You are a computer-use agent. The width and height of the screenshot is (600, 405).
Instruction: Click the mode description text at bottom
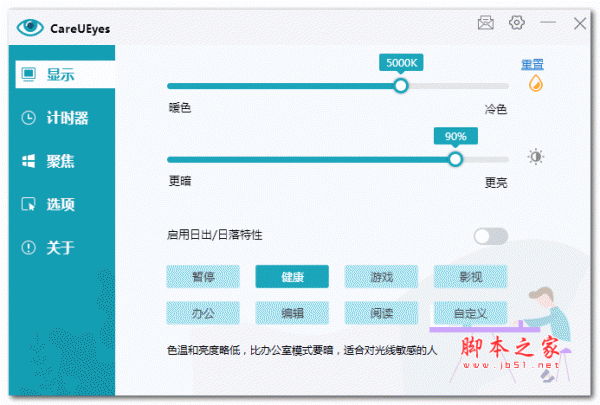[x=302, y=350]
